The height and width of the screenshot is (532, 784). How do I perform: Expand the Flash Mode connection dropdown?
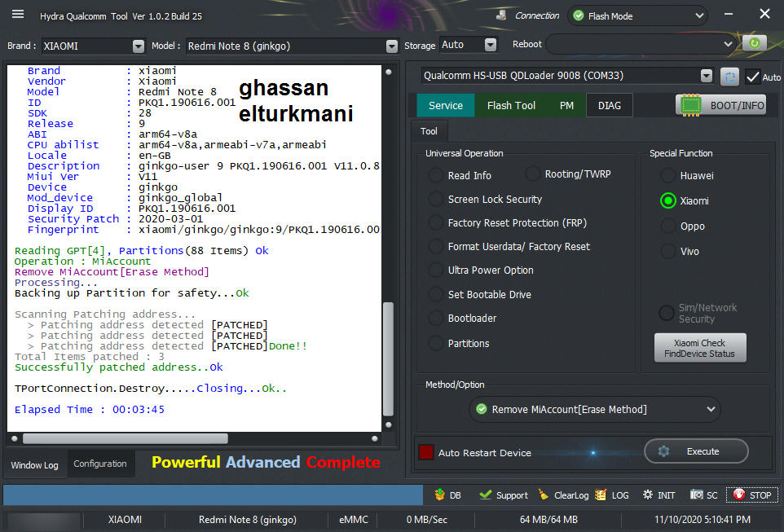[699, 15]
